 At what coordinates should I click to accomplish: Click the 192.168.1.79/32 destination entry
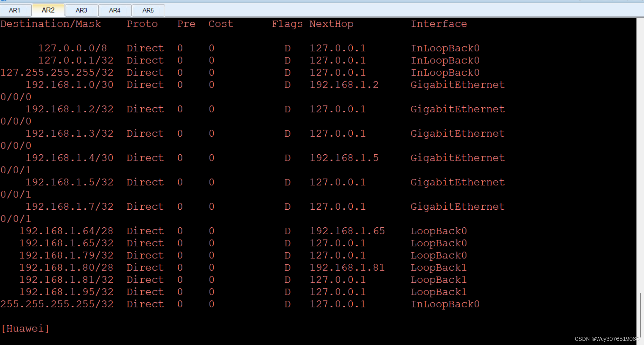pyautogui.click(x=66, y=255)
